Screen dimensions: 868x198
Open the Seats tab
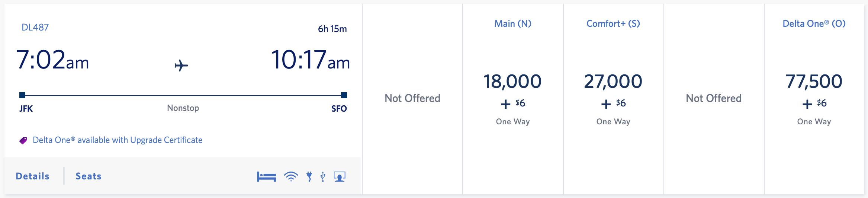click(x=89, y=176)
